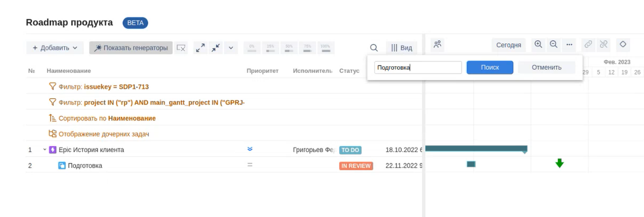This screenshot has height=217, width=644.
Task: Set progress to 50%
Action: click(x=289, y=48)
